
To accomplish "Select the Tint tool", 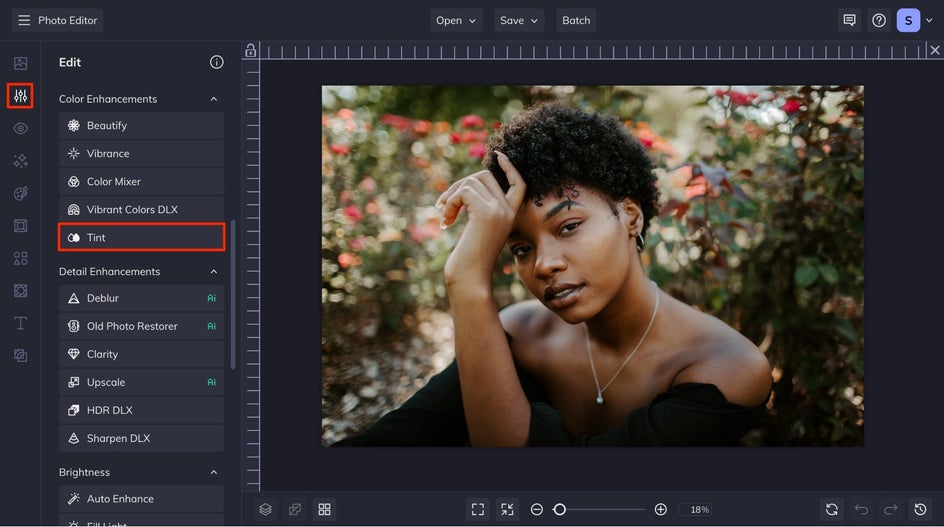I will coord(141,237).
